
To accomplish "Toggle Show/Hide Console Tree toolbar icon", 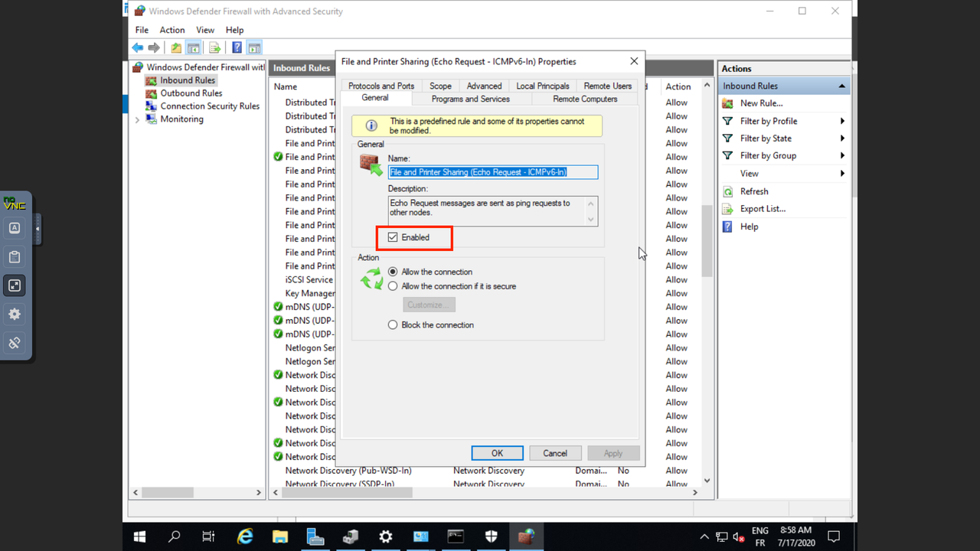I will pos(194,47).
